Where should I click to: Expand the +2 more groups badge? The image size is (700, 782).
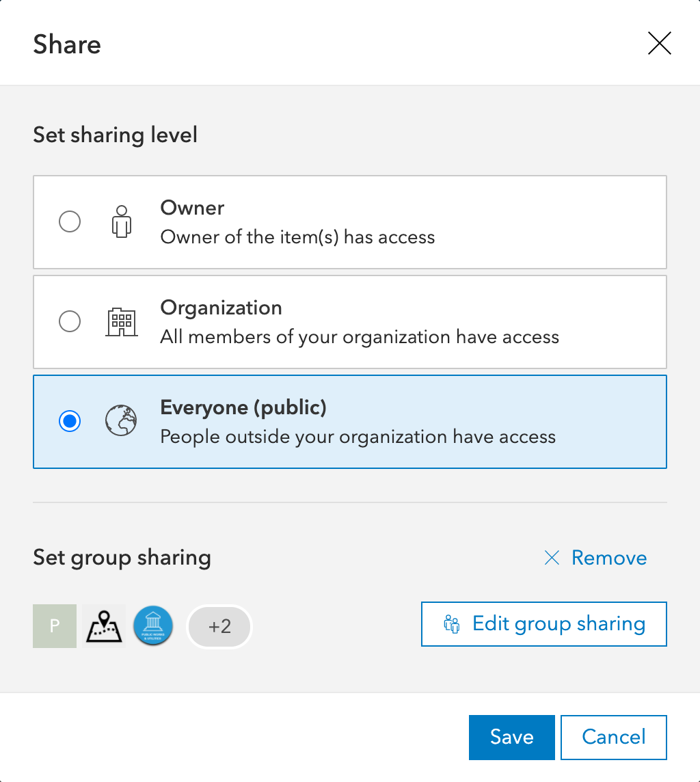click(219, 626)
